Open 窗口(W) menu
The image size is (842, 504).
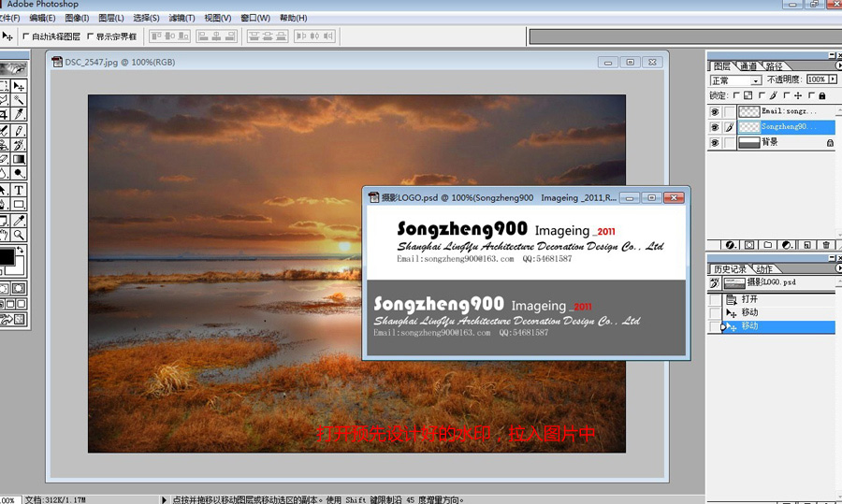255,18
